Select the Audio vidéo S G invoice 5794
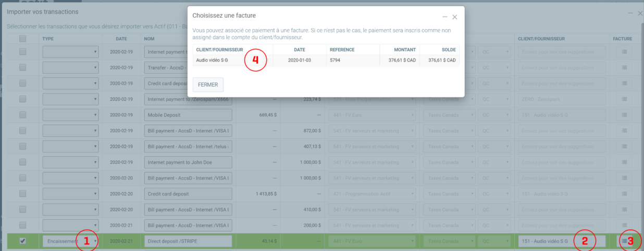The image size is (644, 251). point(326,61)
